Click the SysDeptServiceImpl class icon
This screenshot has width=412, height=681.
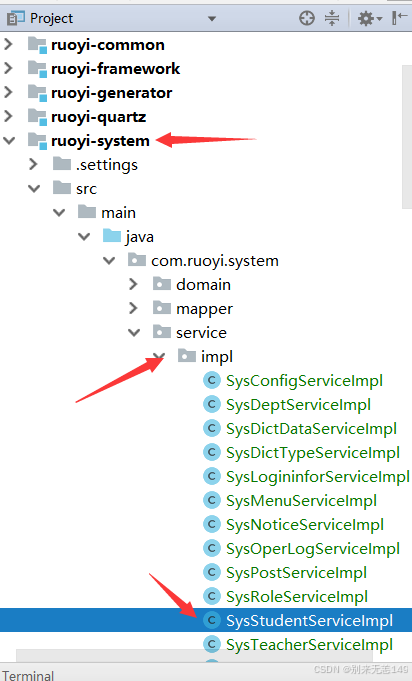pos(212,404)
